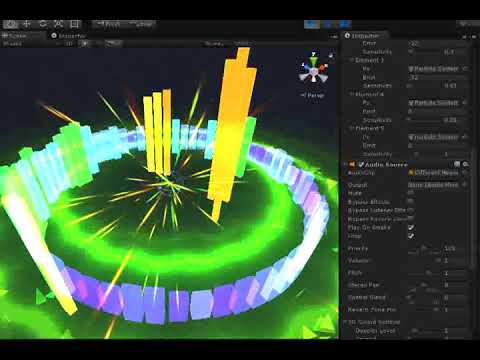Click the green Y axis gizmo cone
This screenshot has height=360, width=480.
point(313,61)
